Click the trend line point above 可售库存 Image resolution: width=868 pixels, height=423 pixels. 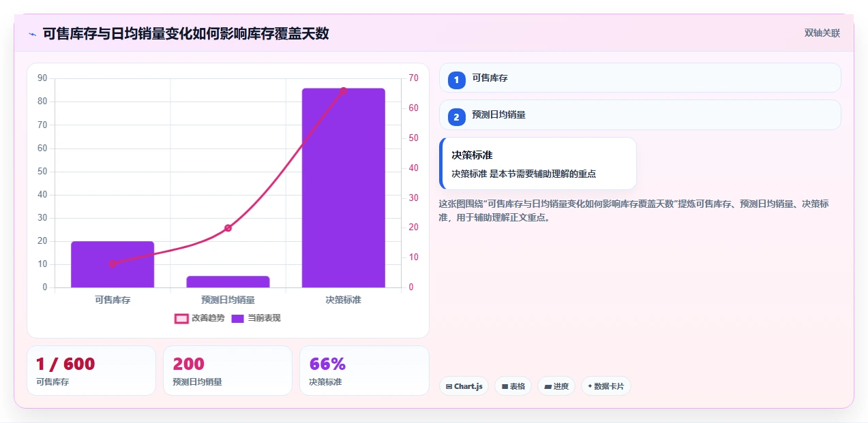(113, 264)
